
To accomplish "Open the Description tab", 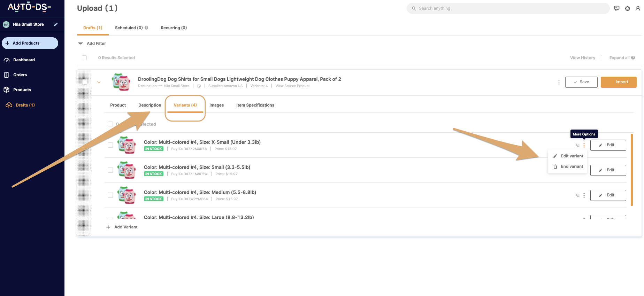I will 149,105.
